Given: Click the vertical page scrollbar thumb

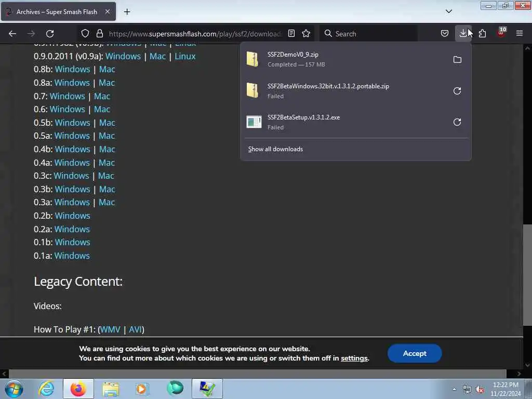Looking at the screenshot, I should pyautogui.click(x=527, y=275).
